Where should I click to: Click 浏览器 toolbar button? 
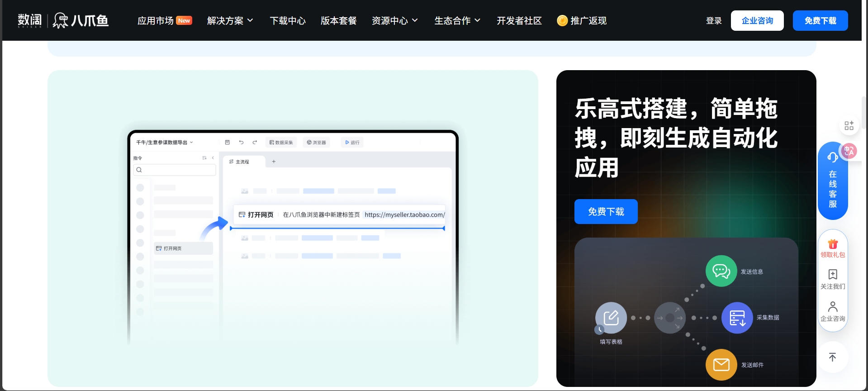tap(316, 142)
